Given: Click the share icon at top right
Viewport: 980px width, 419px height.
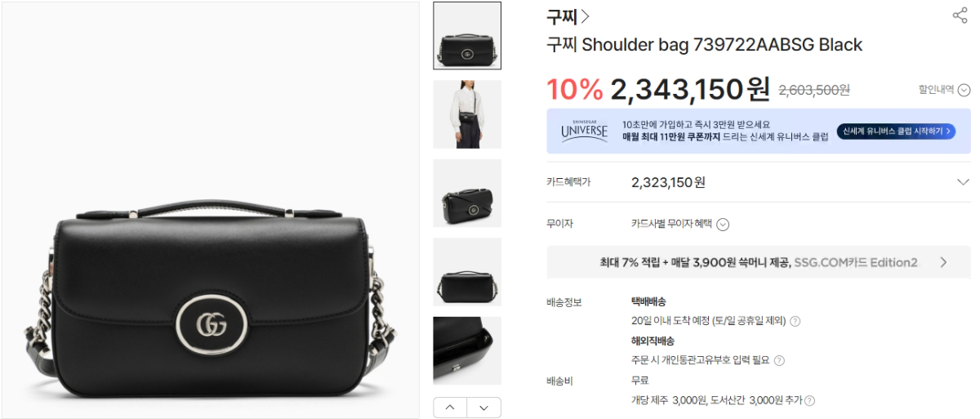Looking at the screenshot, I should [960, 16].
